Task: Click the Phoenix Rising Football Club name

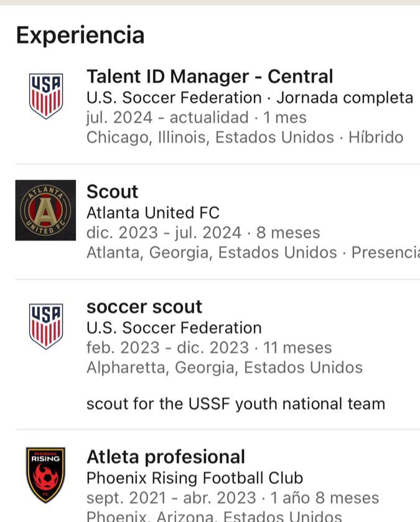Action: coord(194,478)
